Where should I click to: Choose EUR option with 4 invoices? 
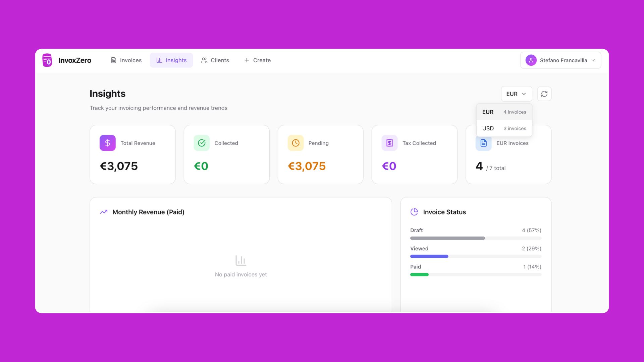coord(504,112)
